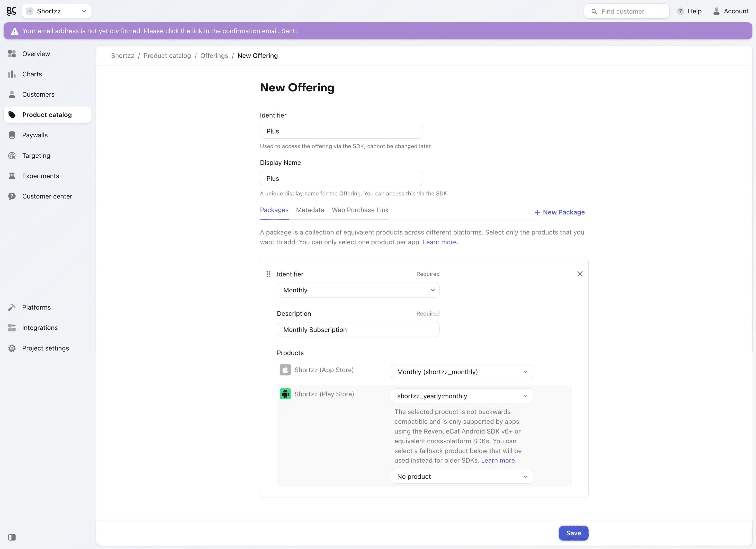
Task: Open the Integrations section
Action: [40, 327]
